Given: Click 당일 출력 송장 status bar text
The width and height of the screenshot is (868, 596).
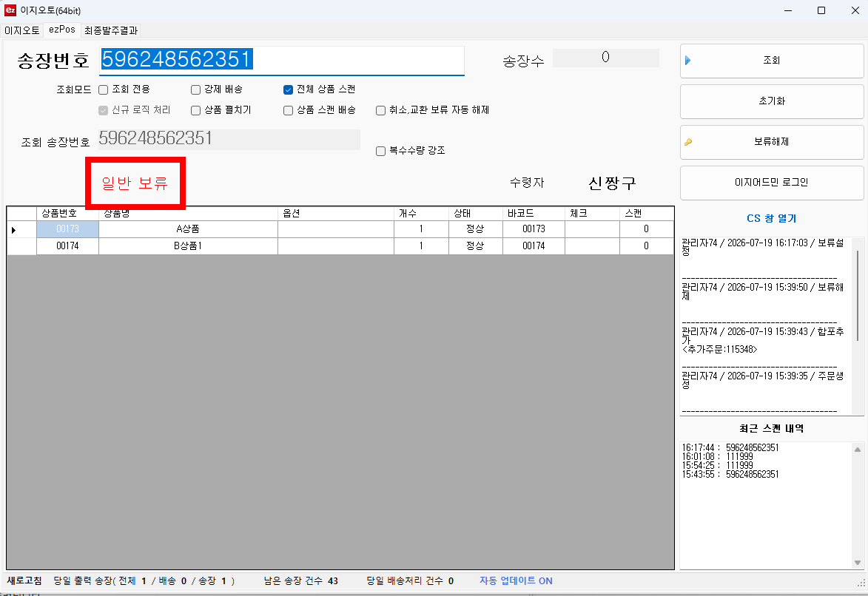Looking at the screenshot, I should [144, 580].
